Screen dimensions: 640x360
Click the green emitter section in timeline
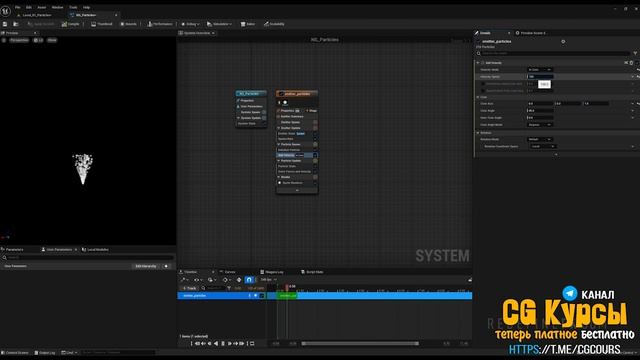point(287,296)
